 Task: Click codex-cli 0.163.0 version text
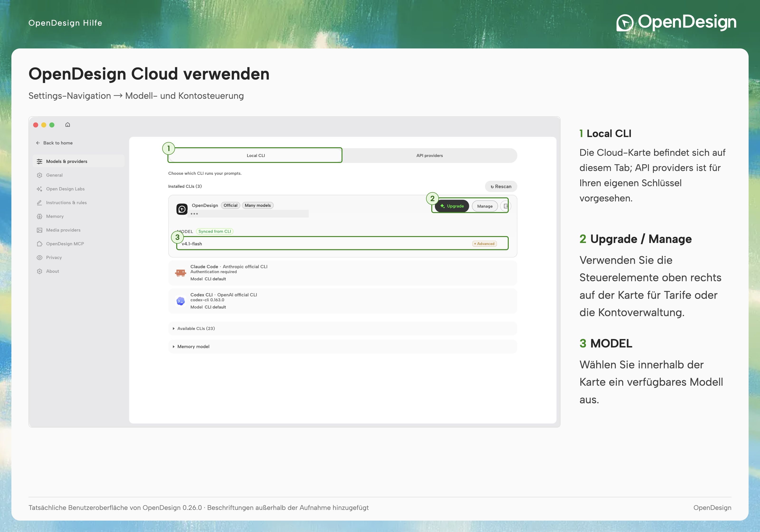click(207, 300)
